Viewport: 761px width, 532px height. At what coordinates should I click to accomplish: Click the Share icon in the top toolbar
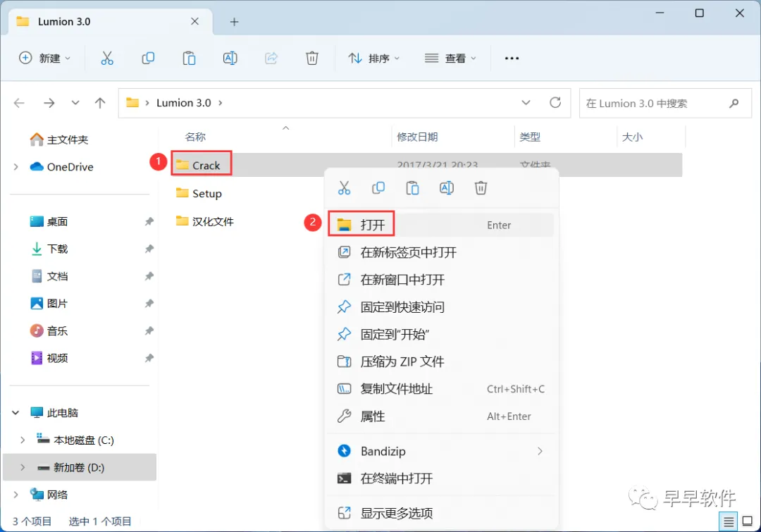point(271,58)
